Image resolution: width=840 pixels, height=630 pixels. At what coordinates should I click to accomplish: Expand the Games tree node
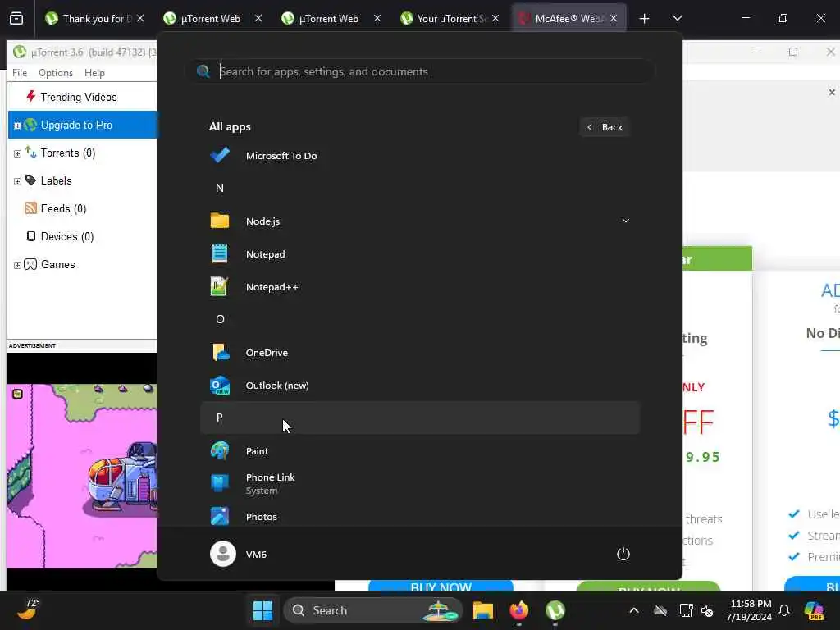(x=17, y=265)
